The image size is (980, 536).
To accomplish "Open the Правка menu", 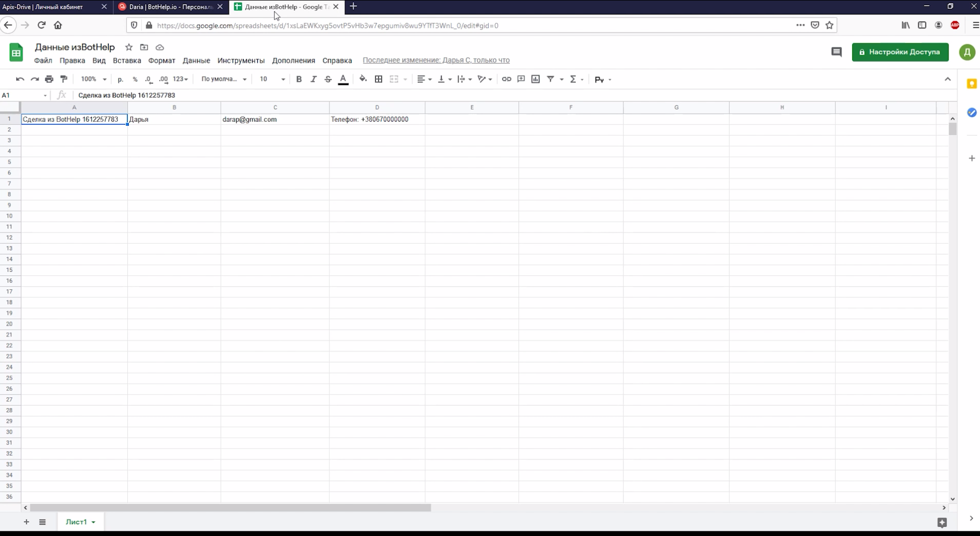I will tap(72, 60).
